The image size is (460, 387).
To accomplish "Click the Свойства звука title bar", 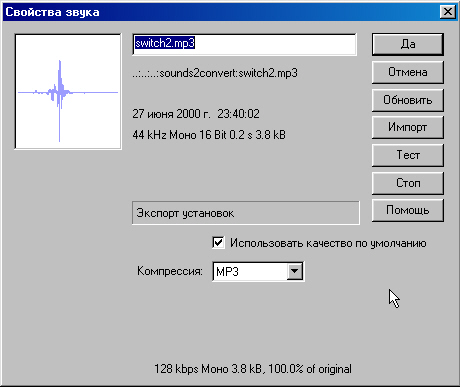I will [x=220, y=12].
